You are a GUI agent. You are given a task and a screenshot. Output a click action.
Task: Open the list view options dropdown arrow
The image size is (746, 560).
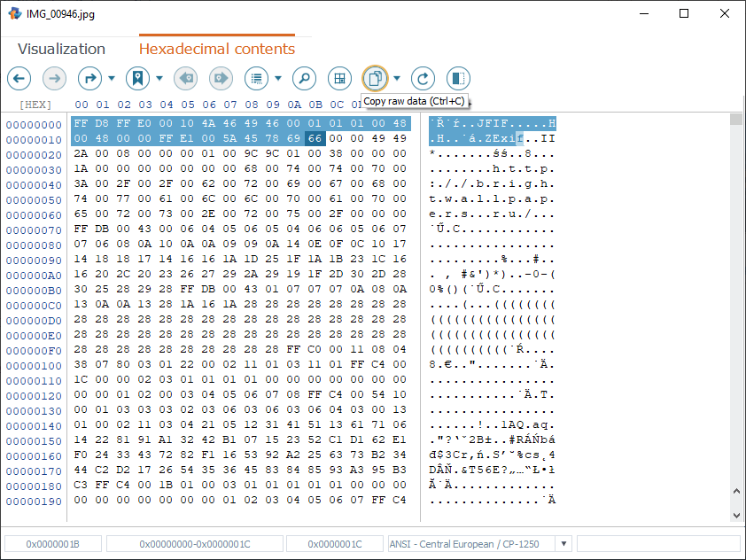coord(278,78)
